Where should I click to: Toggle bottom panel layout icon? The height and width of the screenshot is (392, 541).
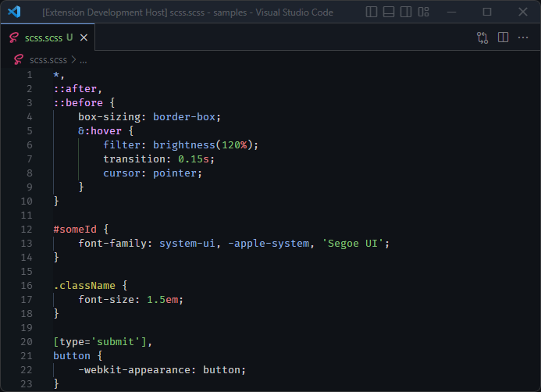coord(389,12)
